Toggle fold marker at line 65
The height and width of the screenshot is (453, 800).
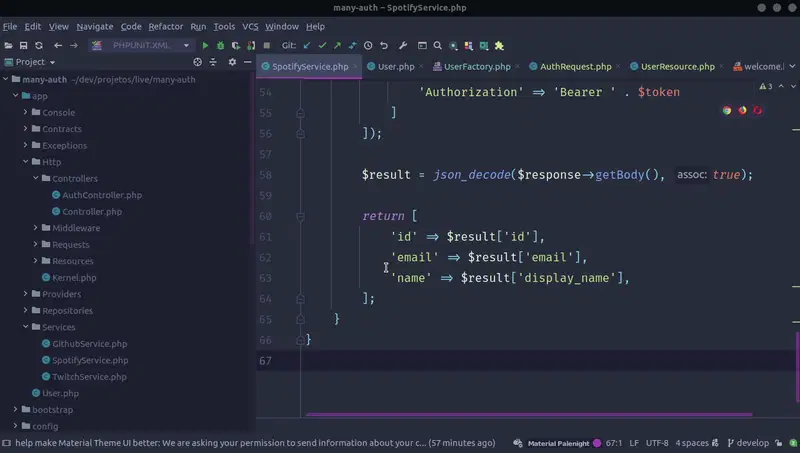tap(300, 319)
